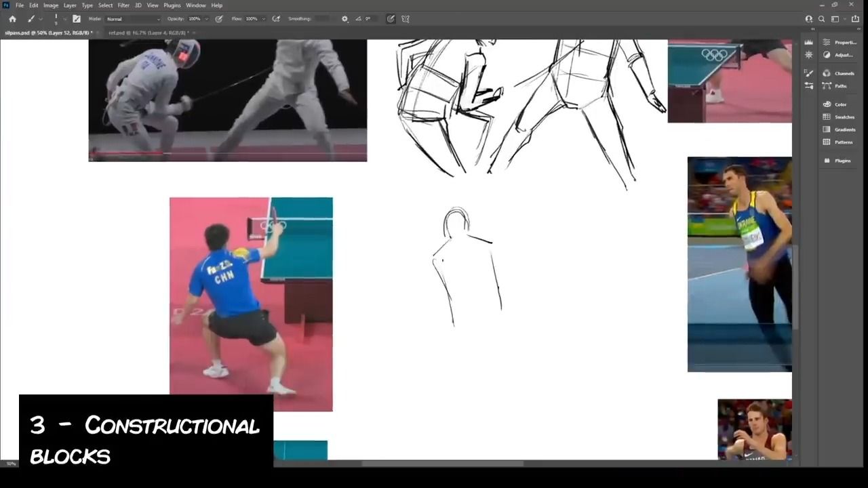Enable airbrush-style build-up icon

click(x=276, y=19)
